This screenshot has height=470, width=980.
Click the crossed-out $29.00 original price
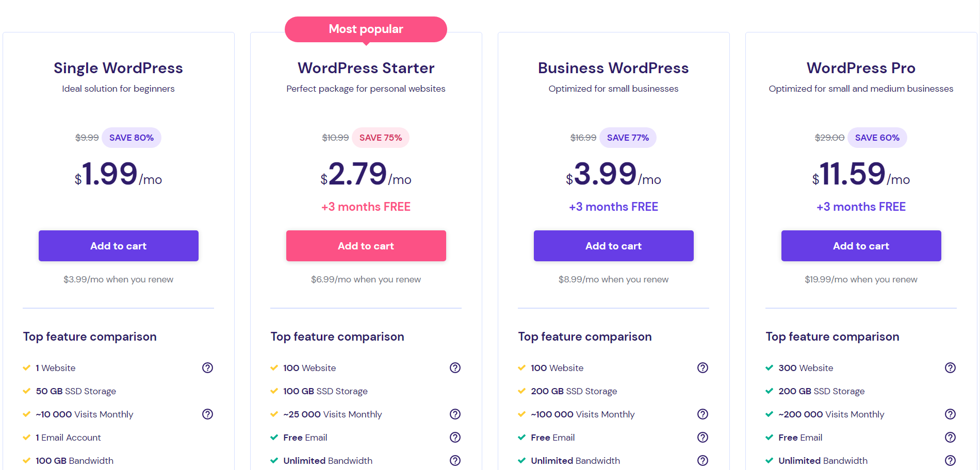coord(829,138)
